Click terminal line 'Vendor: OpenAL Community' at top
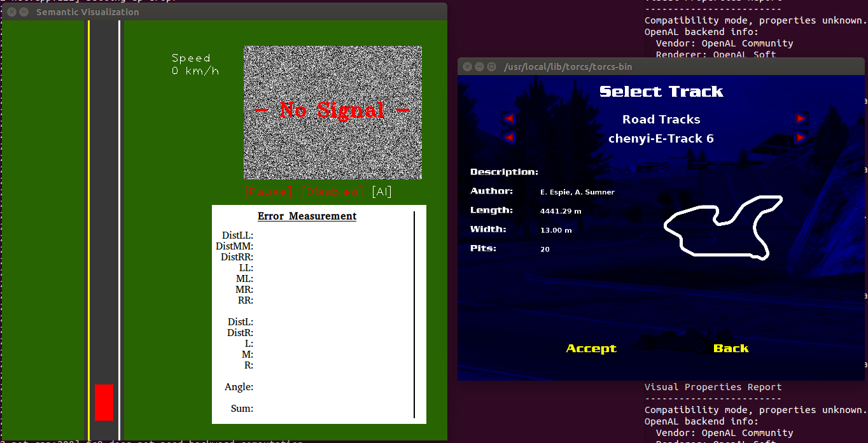The width and height of the screenshot is (868, 443). click(724, 43)
